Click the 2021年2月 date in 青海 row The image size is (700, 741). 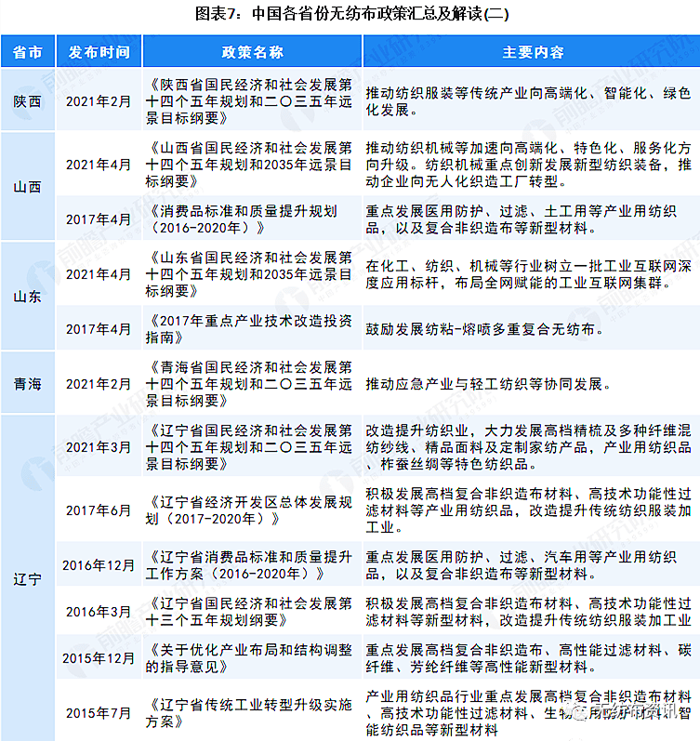(99, 384)
